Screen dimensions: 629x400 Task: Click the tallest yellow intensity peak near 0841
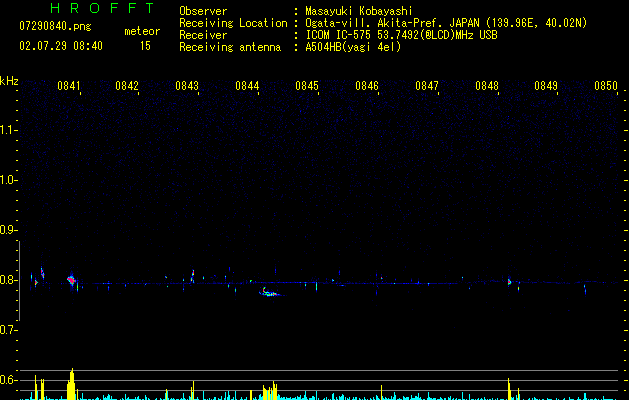pos(71,384)
